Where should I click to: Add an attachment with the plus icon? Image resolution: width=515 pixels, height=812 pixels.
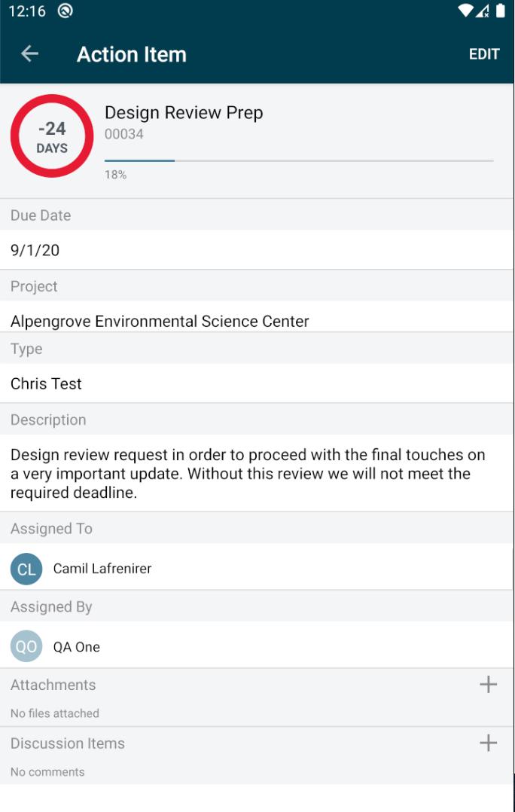pos(488,685)
